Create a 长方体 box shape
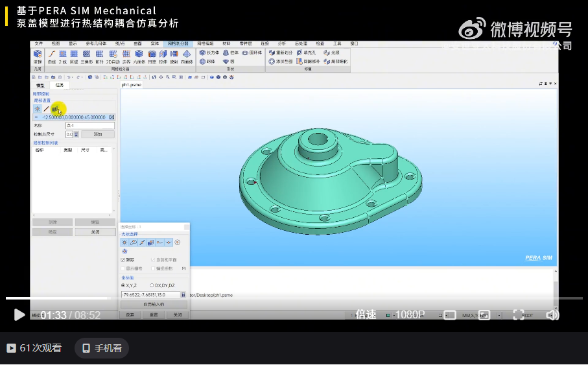The width and height of the screenshot is (588, 365). coord(209,53)
